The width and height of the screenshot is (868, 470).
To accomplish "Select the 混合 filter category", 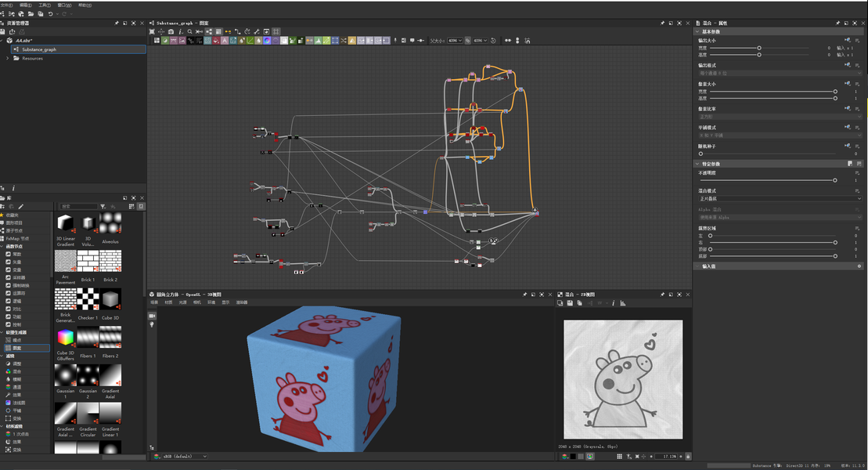I will pos(16,371).
